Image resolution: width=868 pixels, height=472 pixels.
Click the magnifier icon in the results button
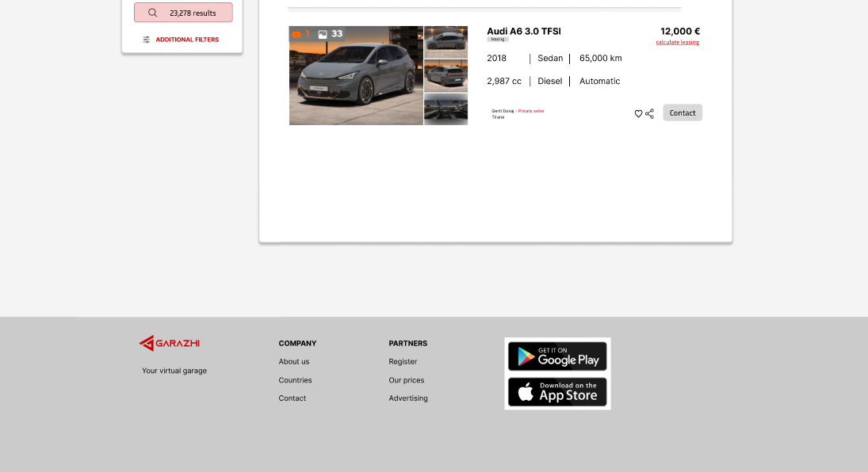(x=153, y=13)
